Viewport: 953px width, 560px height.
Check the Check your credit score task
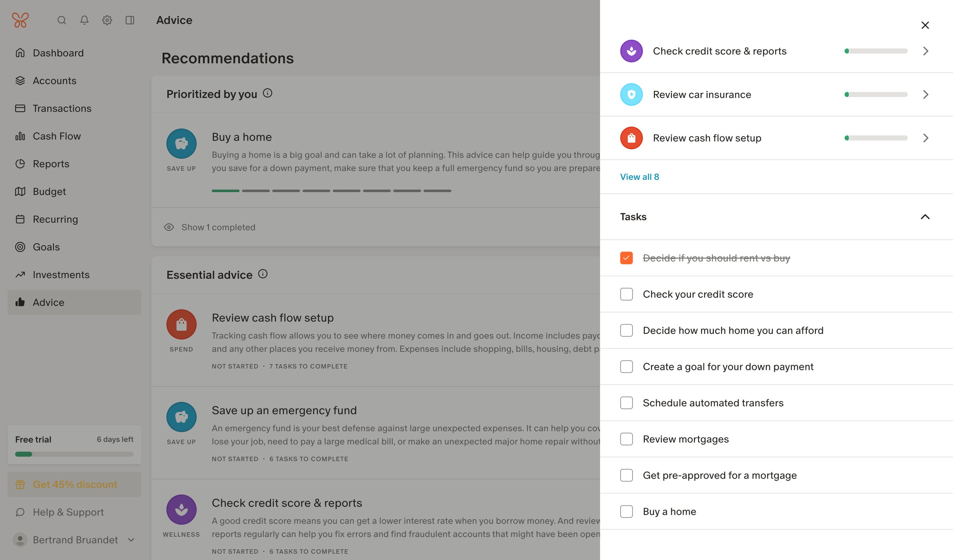[x=626, y=294]
